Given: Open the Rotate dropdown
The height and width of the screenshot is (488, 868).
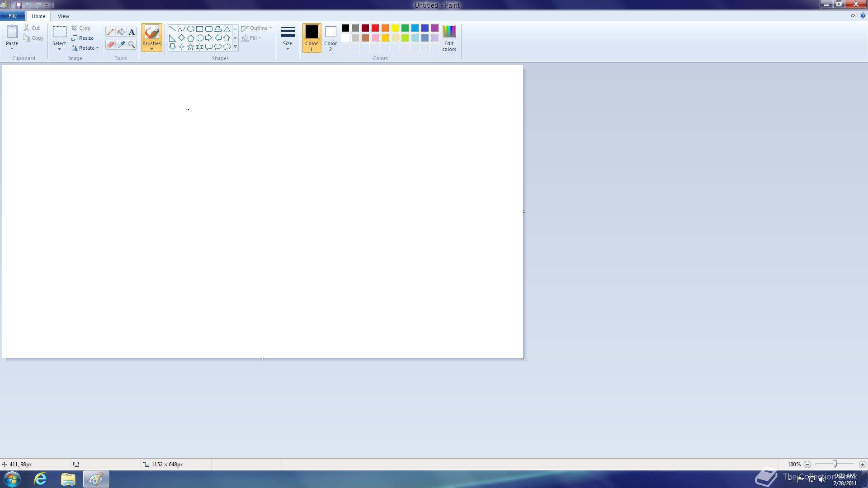Looking at the screenshot, I should 86,48.
